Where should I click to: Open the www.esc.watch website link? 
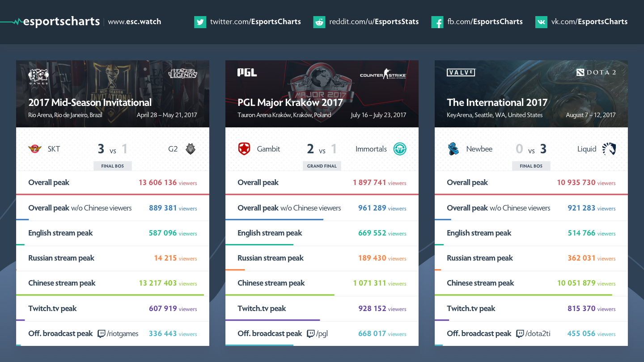click(134, 21)
